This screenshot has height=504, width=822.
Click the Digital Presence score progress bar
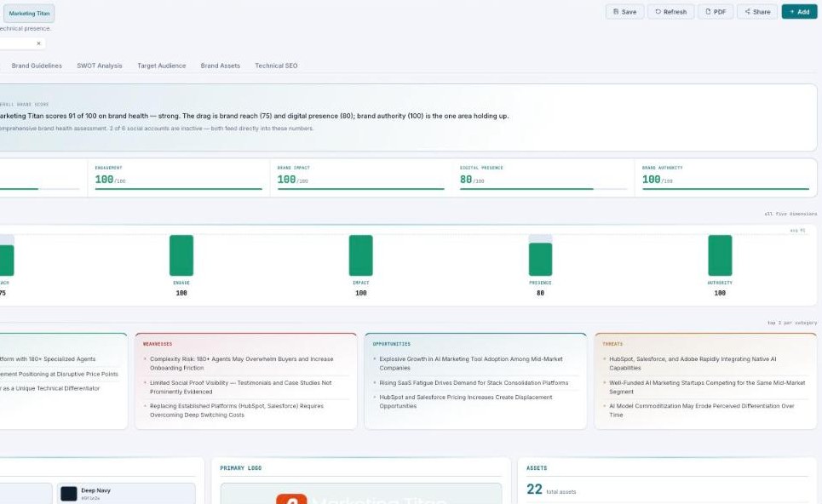[543, 189]
